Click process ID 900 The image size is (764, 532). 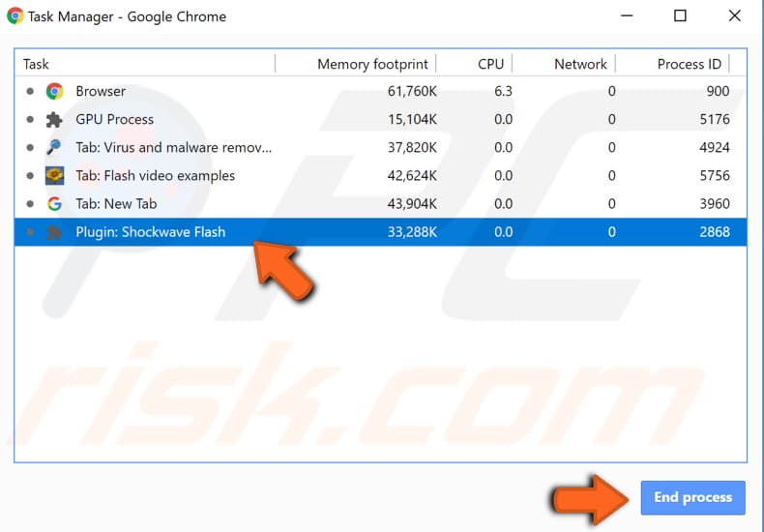[x=718, y=91]
